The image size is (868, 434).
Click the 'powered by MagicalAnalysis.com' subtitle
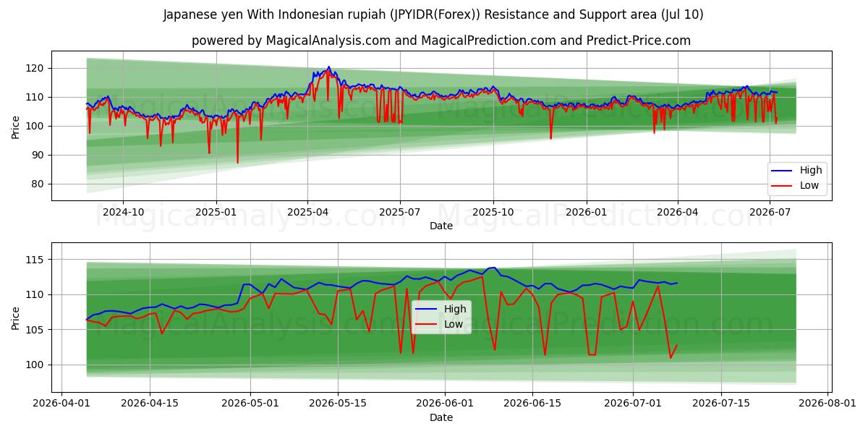point(441,41)
